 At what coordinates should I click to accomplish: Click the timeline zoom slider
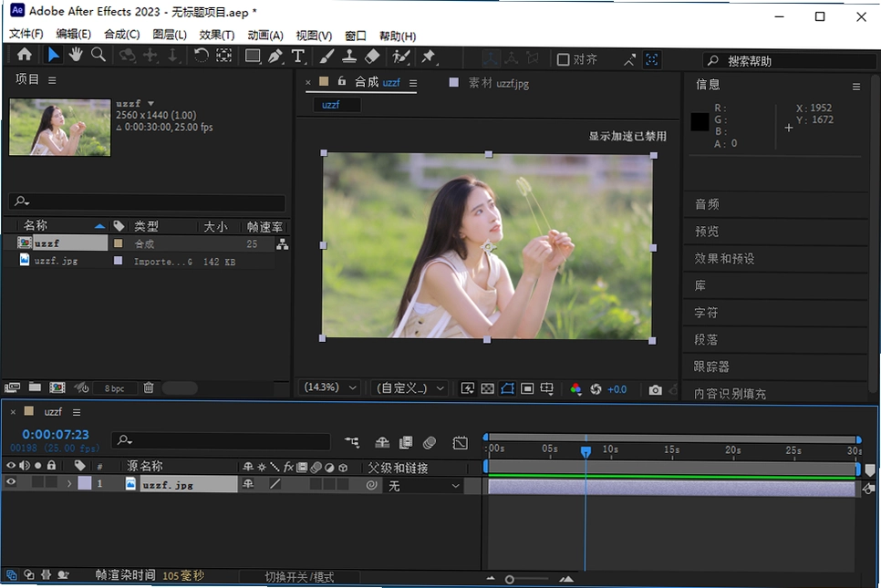point(510,579)
